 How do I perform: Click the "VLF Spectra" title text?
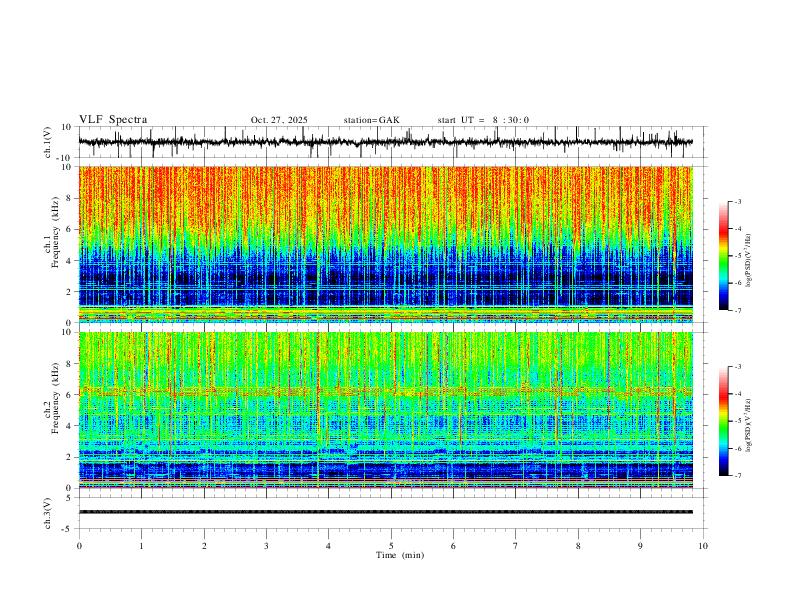click(113, 120)
